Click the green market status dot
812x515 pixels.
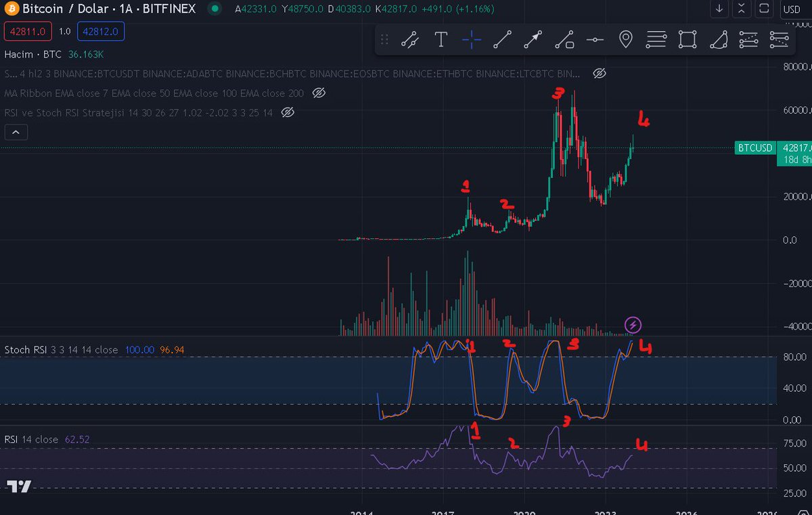click(x=215, y=9)
